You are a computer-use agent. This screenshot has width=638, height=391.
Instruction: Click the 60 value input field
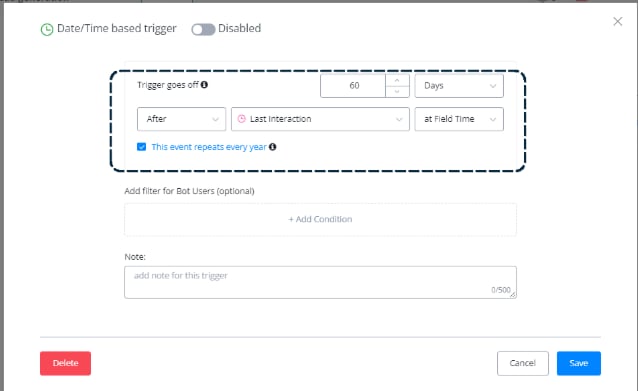(x=353, y=85)
